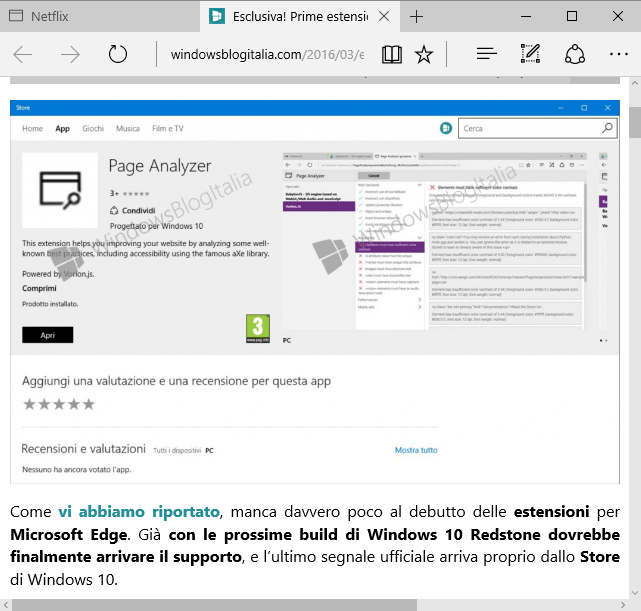Select the Esclusiva! Prime estensioni tab

click(x=290, y=17)
